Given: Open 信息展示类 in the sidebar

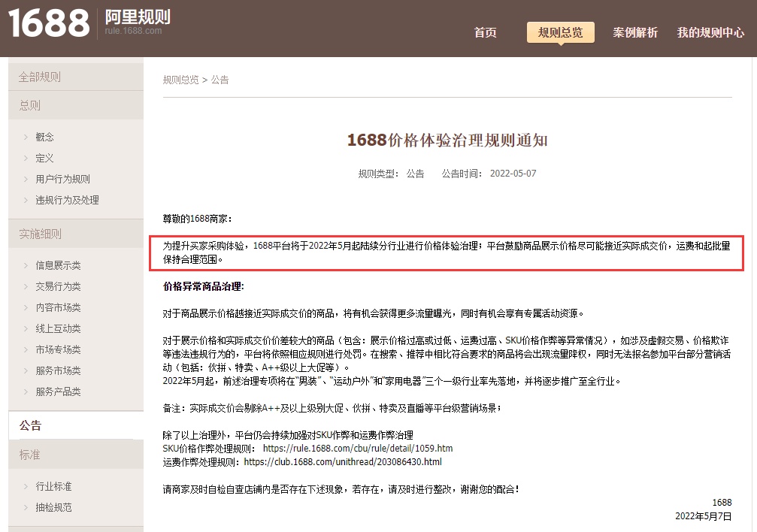Looking at the screenshot, I should (x=58, y=265).
